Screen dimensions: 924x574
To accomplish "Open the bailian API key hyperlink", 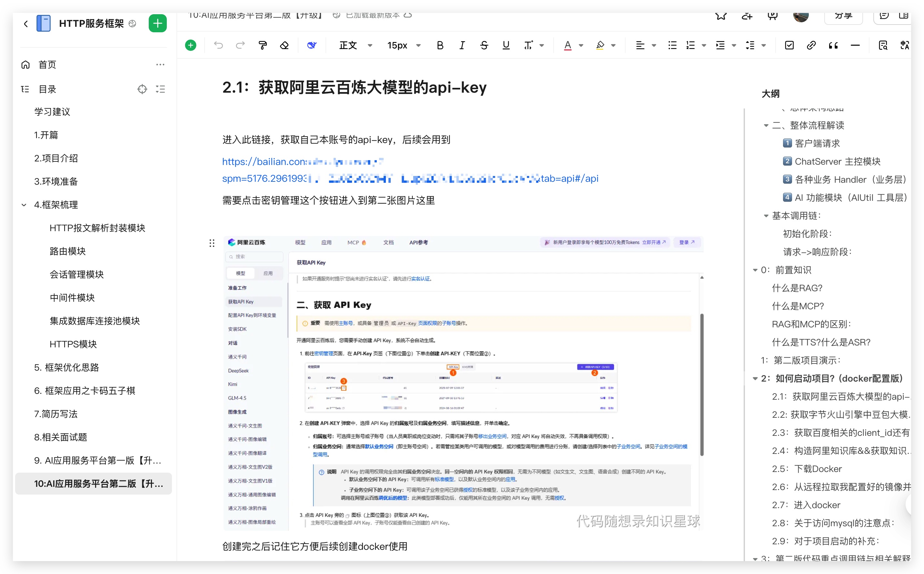I will pyautogui.click(x=264, y=162).
